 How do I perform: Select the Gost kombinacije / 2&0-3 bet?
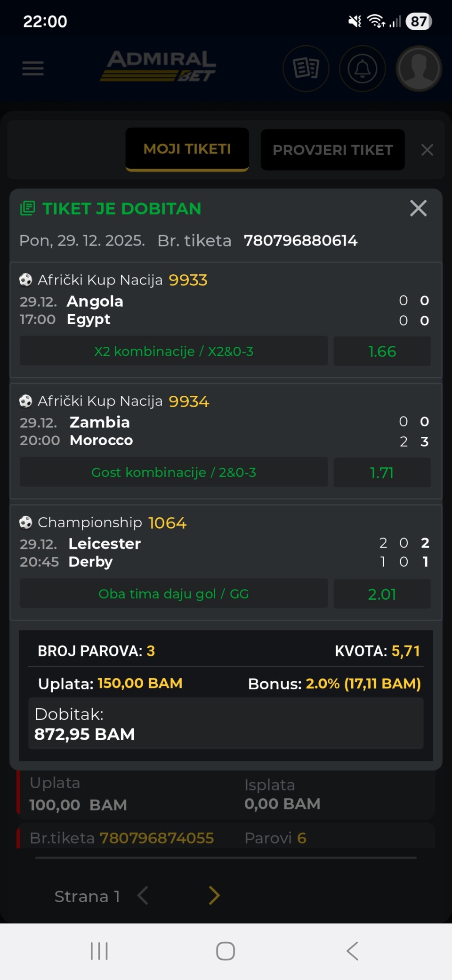point(174,473)
